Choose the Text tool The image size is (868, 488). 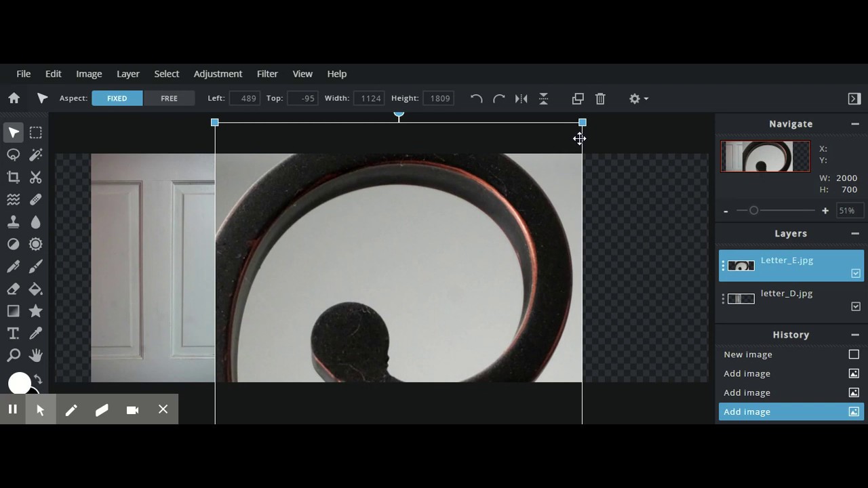(x=13, y=333)
